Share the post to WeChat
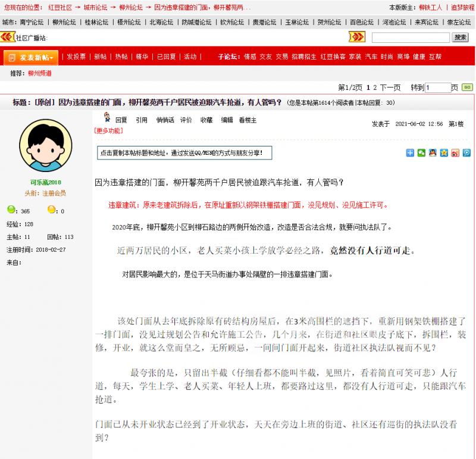 421,153
